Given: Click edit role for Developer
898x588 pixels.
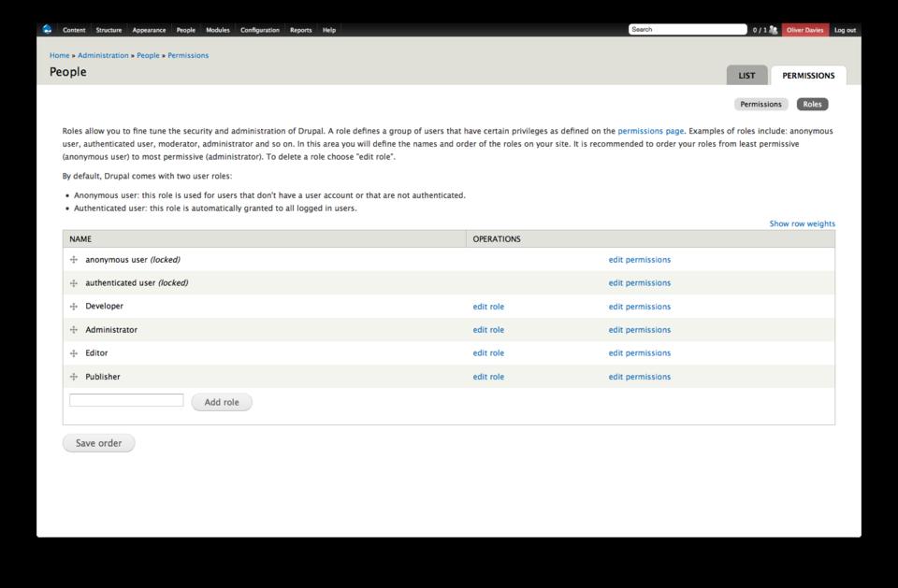Looking at the screenshot, I should (x=488, y=307).
